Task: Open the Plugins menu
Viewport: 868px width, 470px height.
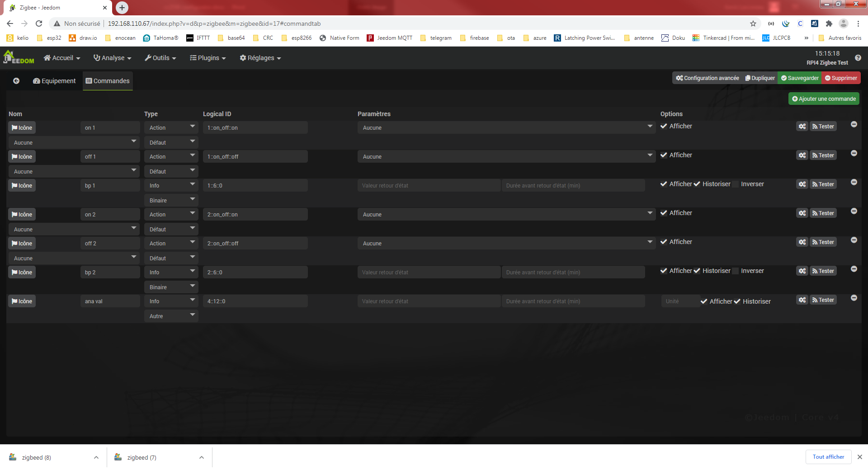Action: coord(208,58)
